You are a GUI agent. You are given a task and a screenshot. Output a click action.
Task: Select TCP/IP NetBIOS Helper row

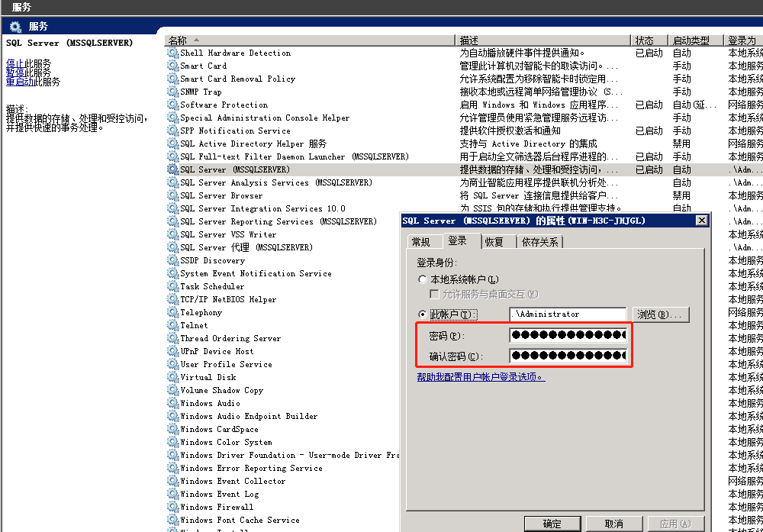coord(282,299)
